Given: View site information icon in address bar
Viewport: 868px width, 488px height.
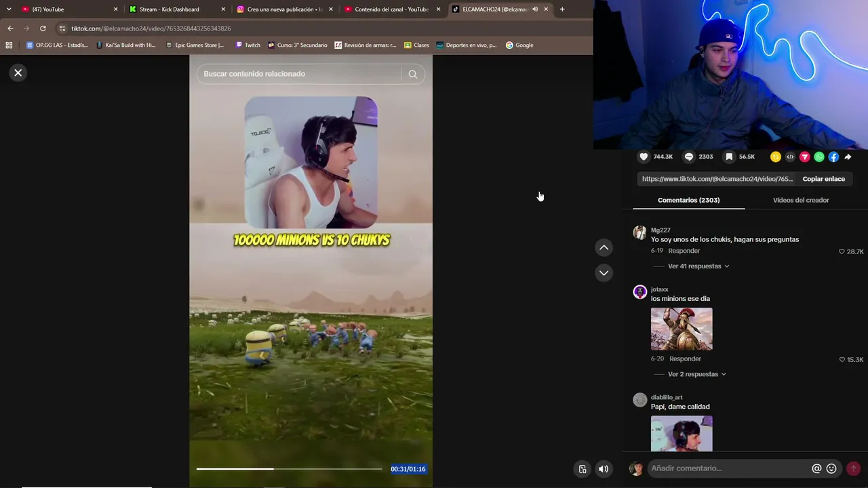Looking at the screenshot, I should coord(62,28).
